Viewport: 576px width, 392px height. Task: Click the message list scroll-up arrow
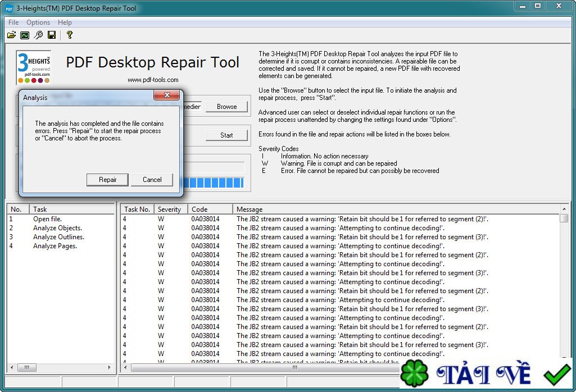pyautogui.click(x=564, y=209)
